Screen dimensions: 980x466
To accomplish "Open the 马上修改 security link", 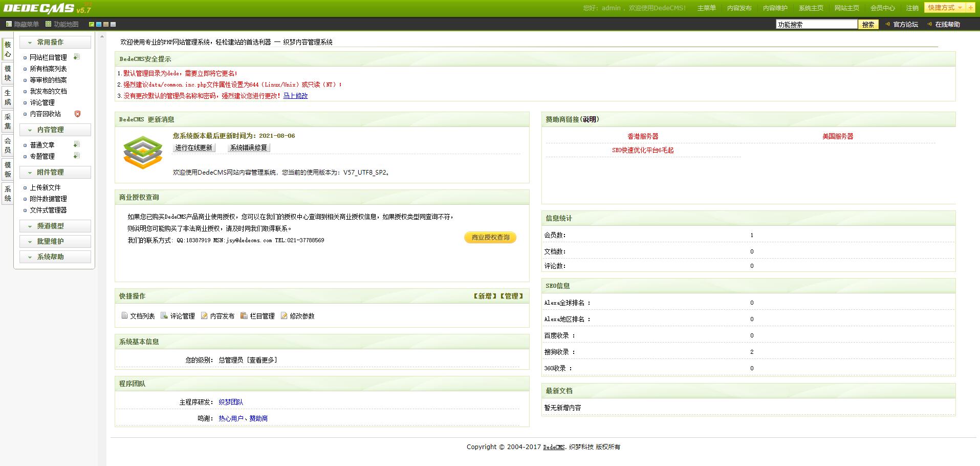I will click(296, 96).
